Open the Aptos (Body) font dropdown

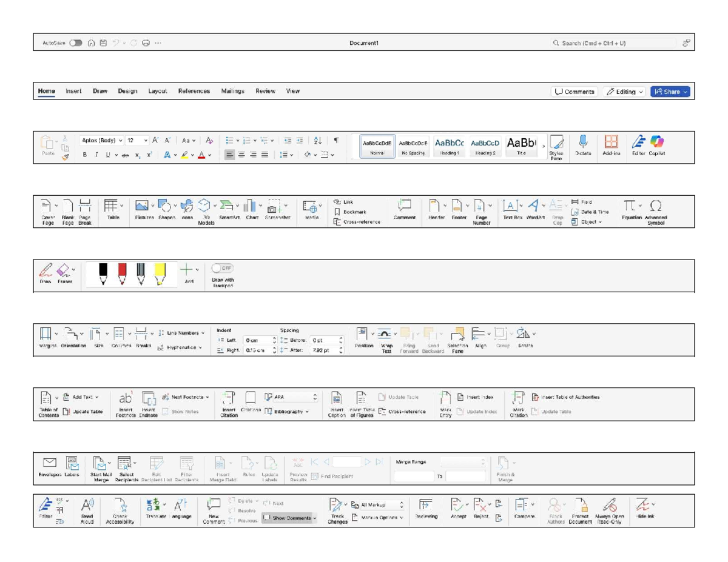[x=101, y=141]
